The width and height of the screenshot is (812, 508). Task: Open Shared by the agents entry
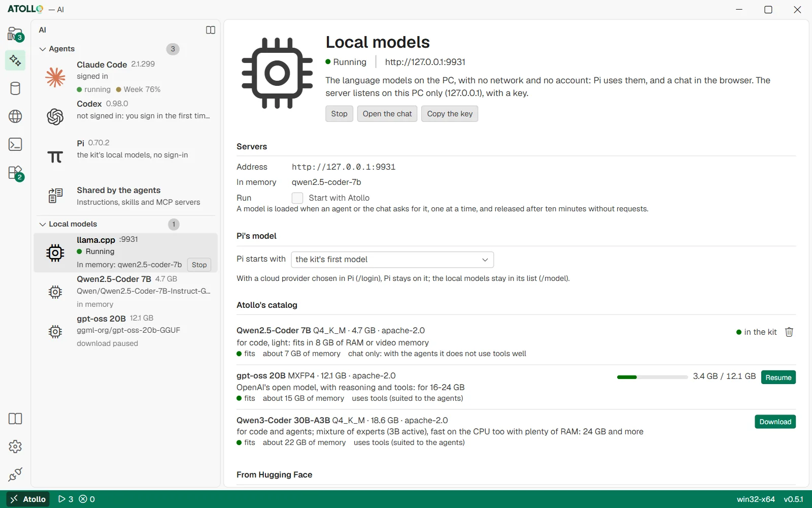(125, 196)
